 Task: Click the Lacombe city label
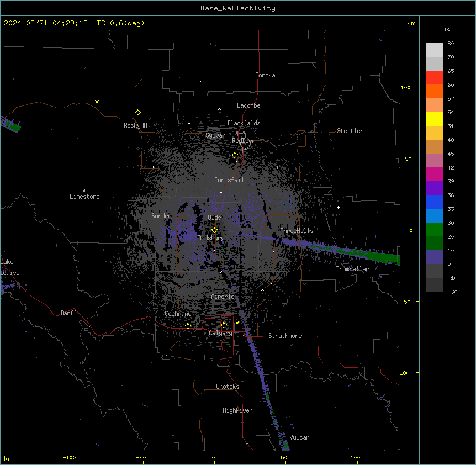(248, 105)
